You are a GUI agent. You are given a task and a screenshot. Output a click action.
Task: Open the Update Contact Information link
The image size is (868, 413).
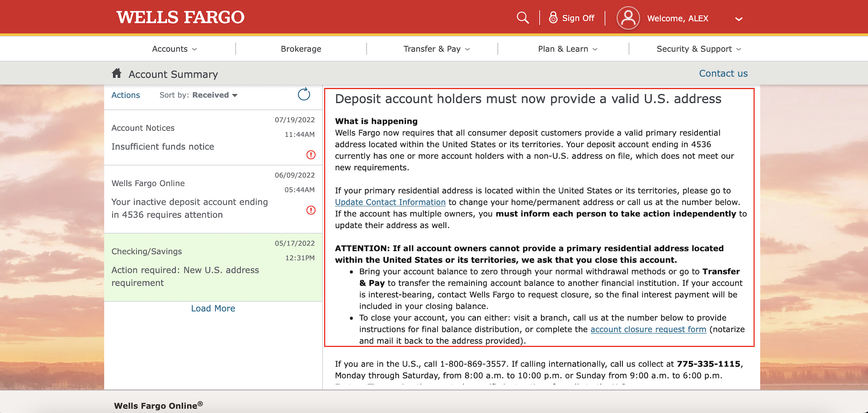click(390, 202)
